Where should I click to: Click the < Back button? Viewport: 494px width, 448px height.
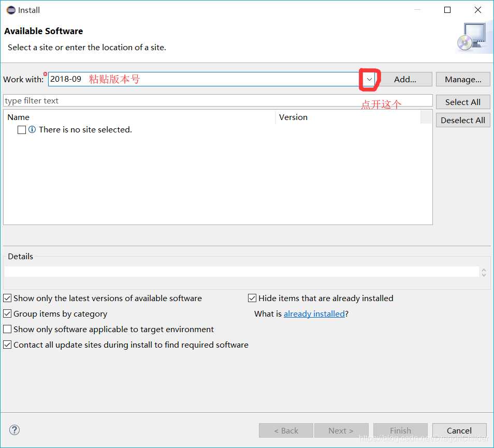(x=286, y=430)
